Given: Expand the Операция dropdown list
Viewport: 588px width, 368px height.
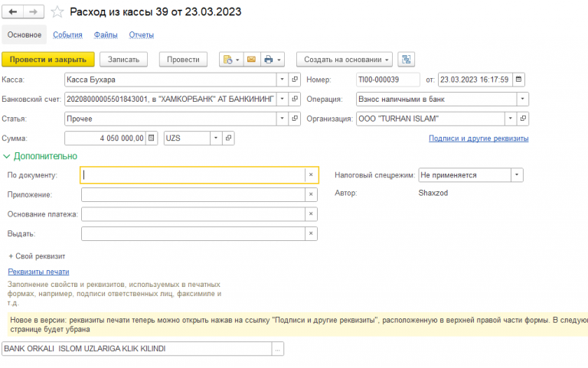Looking at the screenshot, I should click(x=522, y=99).
